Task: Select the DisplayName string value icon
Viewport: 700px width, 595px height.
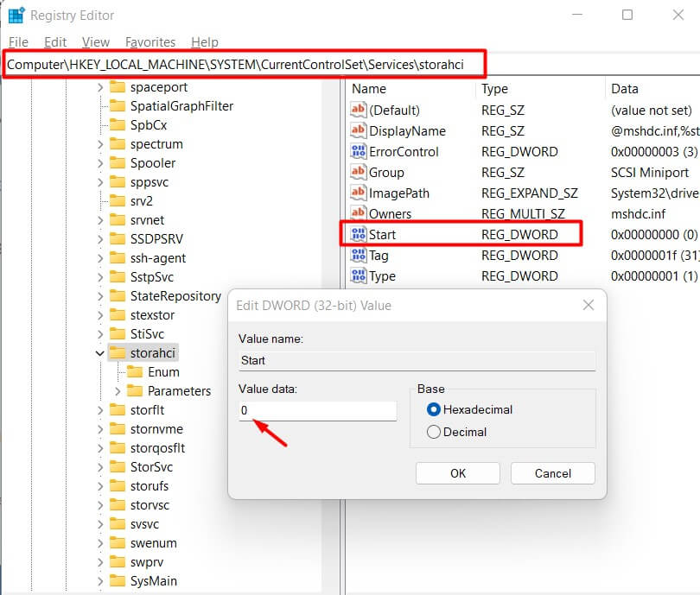Action: coord(358,130)
